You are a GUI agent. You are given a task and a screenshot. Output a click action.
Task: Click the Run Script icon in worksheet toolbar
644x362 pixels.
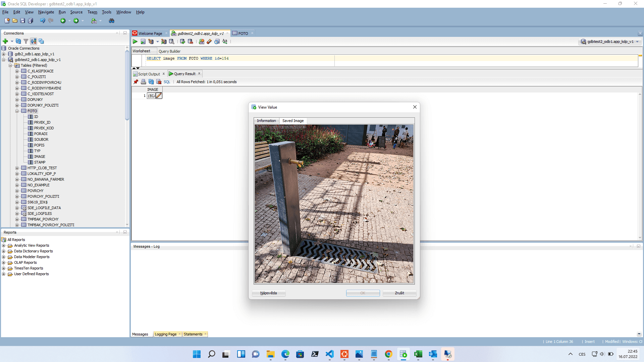[143, 42]
